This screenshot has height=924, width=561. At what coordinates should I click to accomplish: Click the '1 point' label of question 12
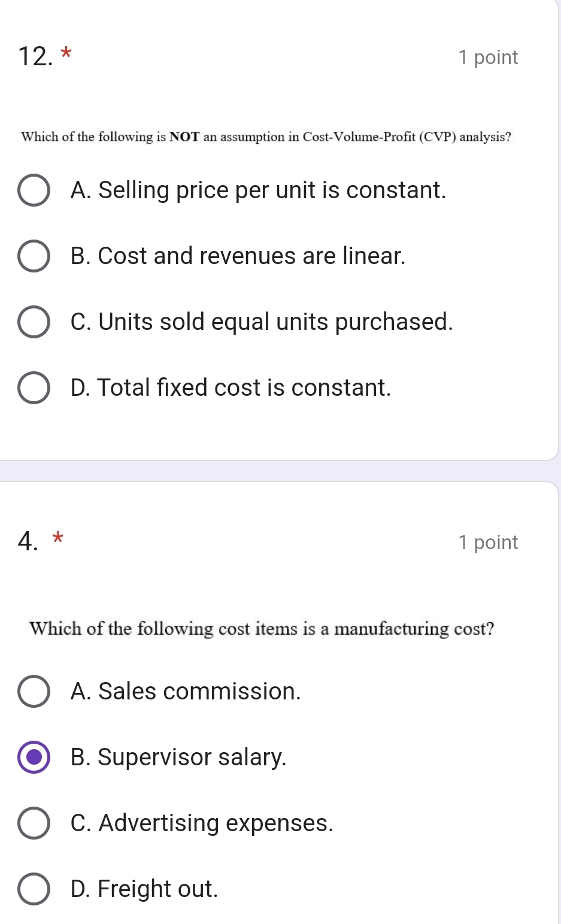488,57
